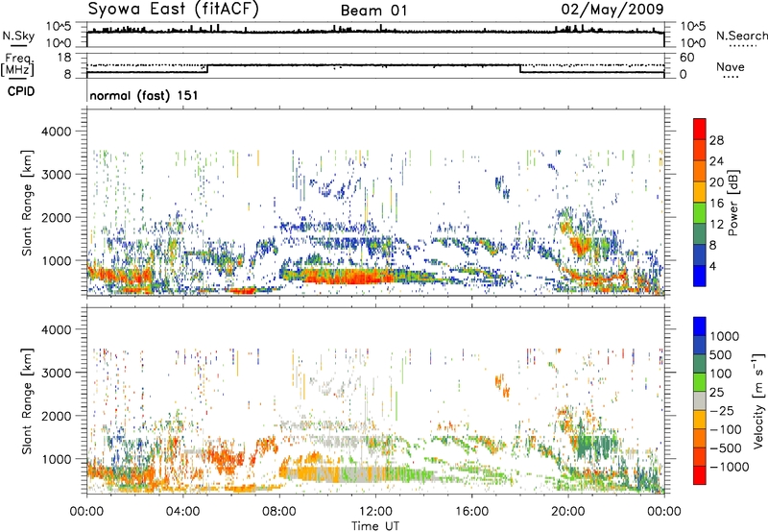Pick the light green 25-100 velocity colorbar segment

click(700, 382)
